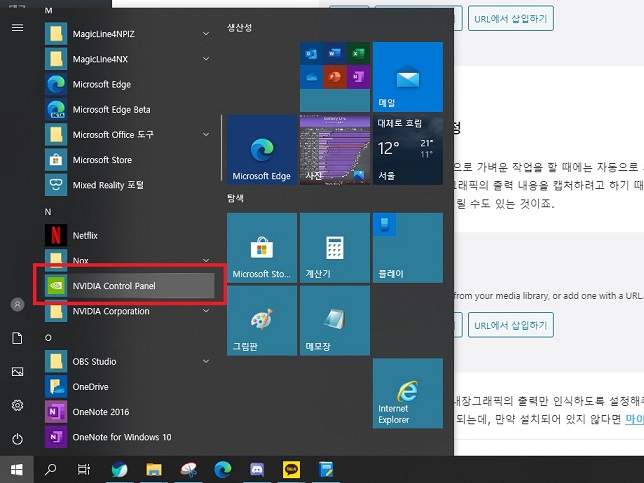Viewport: 644px width, 483px height.
Task: Click lower URL에서 삽입하기 button in editor
Action: [x=511, y=325]
